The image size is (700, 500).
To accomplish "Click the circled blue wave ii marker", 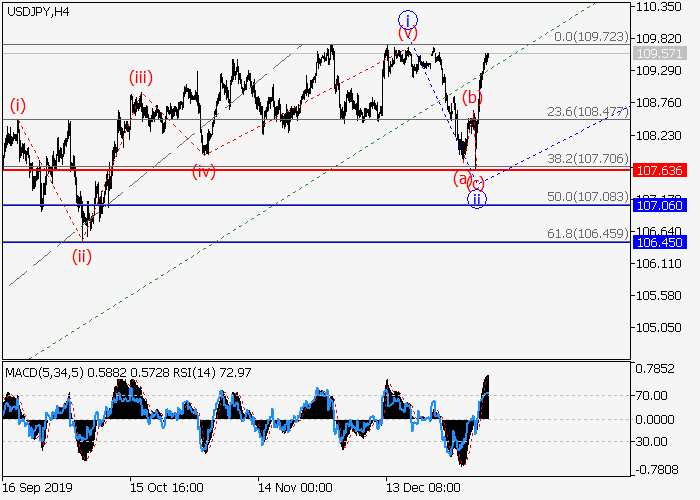I will (478, 199).
